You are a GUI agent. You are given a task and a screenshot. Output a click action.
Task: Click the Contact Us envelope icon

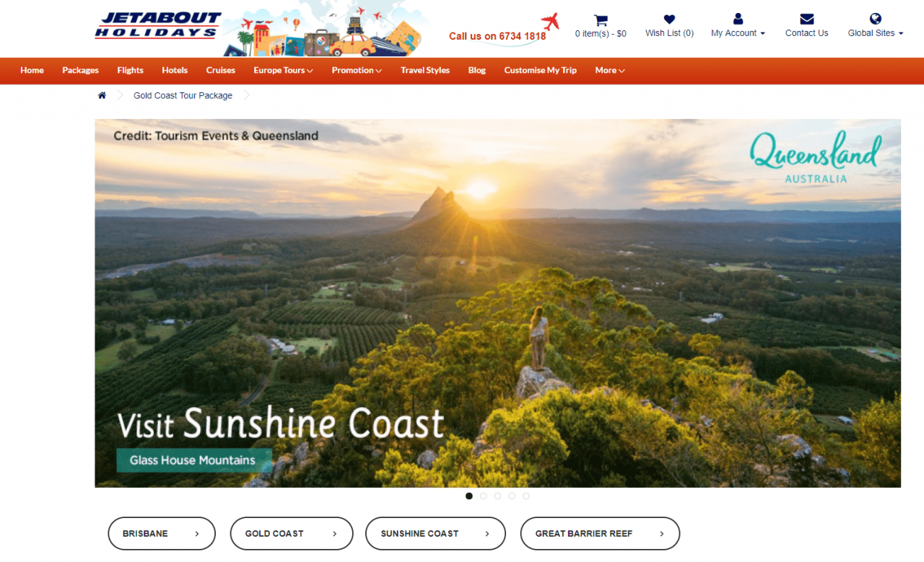[807, 19]
